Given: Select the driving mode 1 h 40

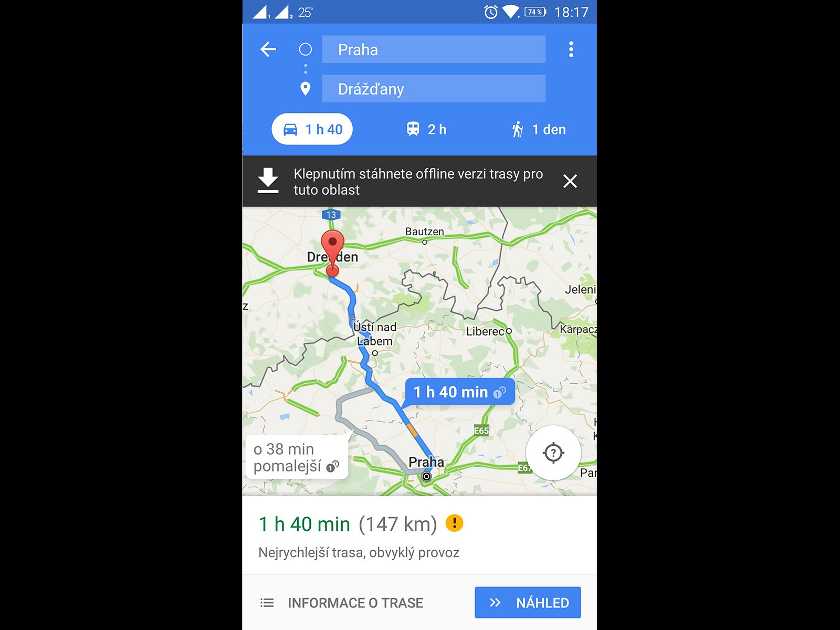Looking at the screenshot, I should [312, 129].
